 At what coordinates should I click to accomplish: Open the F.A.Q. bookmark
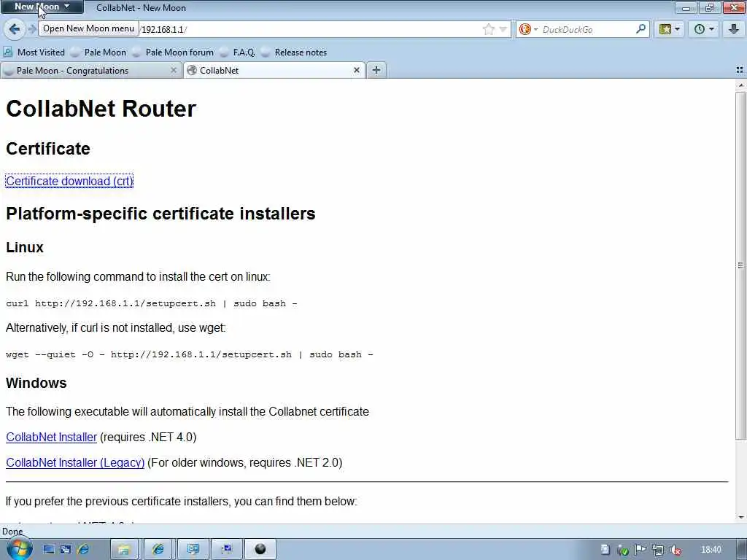[x=237, y=52]
